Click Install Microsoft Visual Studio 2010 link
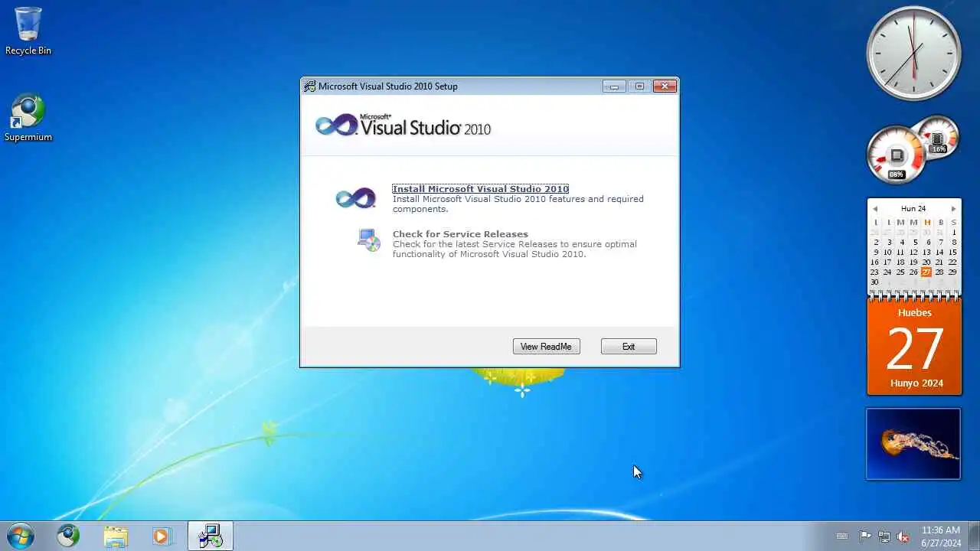Viewport: 980px width, 551px height. point(480,189)
